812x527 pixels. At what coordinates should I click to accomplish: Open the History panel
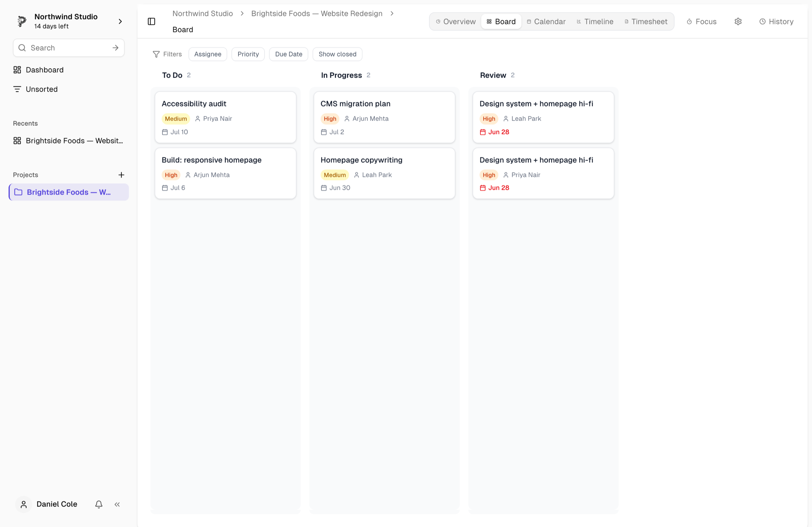point(776,22)
